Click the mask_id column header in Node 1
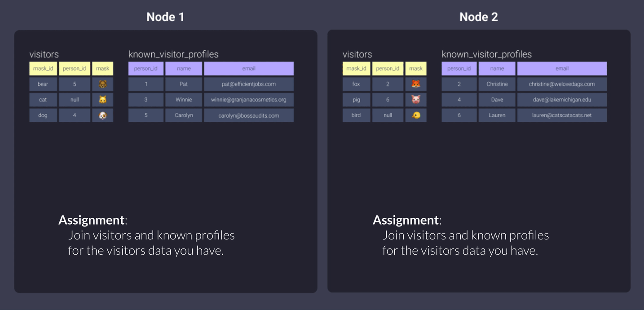 43,69
